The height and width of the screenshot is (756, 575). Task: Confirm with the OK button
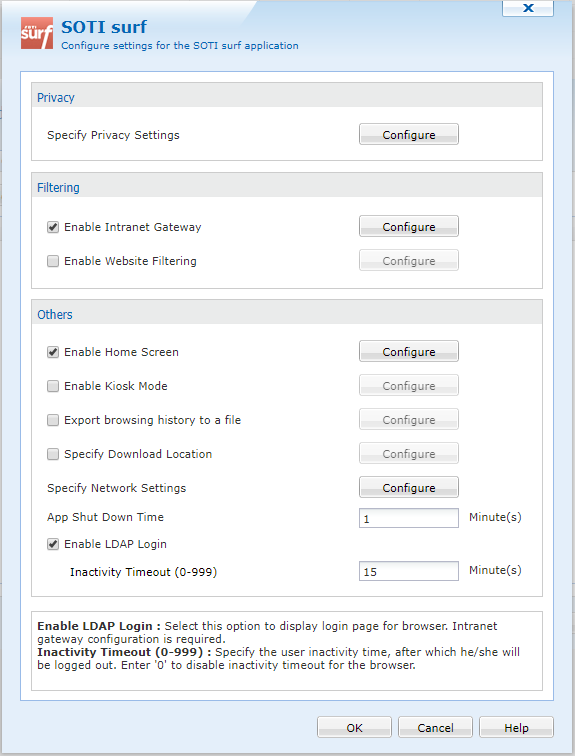[354, 727]
